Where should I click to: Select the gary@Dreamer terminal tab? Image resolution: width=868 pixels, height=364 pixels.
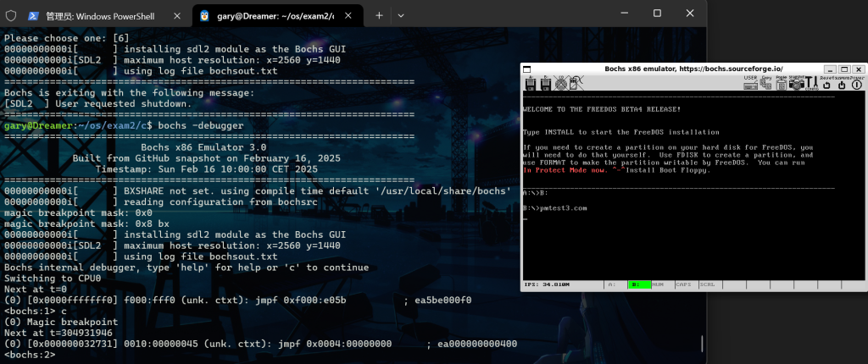(270, 15)
